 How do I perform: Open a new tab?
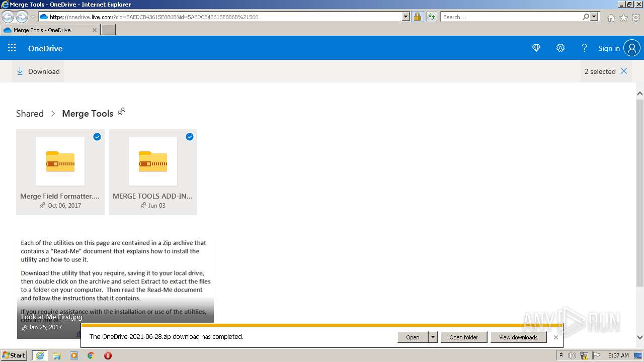click(108, 30)
